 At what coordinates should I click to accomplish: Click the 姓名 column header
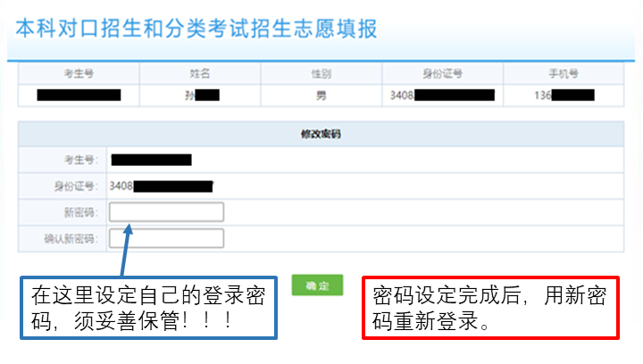click(x=199, y=73)
